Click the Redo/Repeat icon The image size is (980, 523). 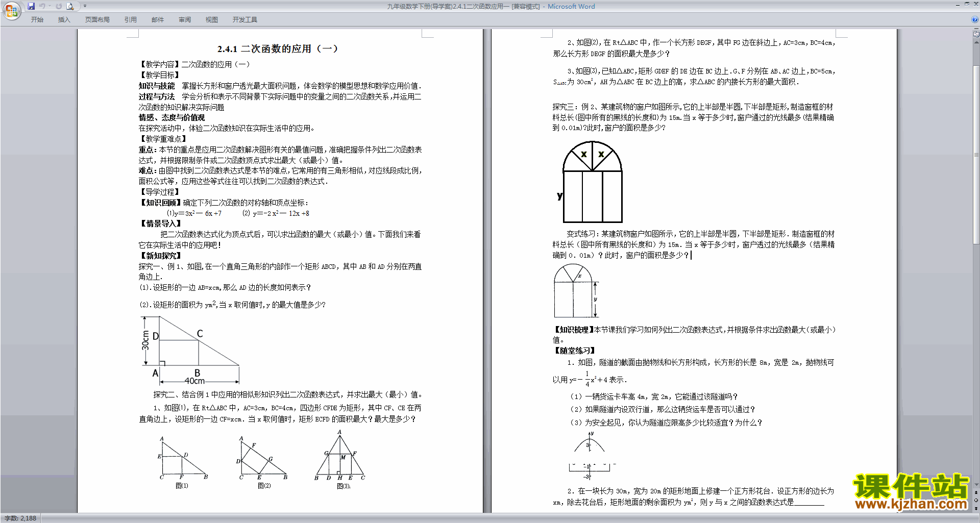tap(59, 6)
